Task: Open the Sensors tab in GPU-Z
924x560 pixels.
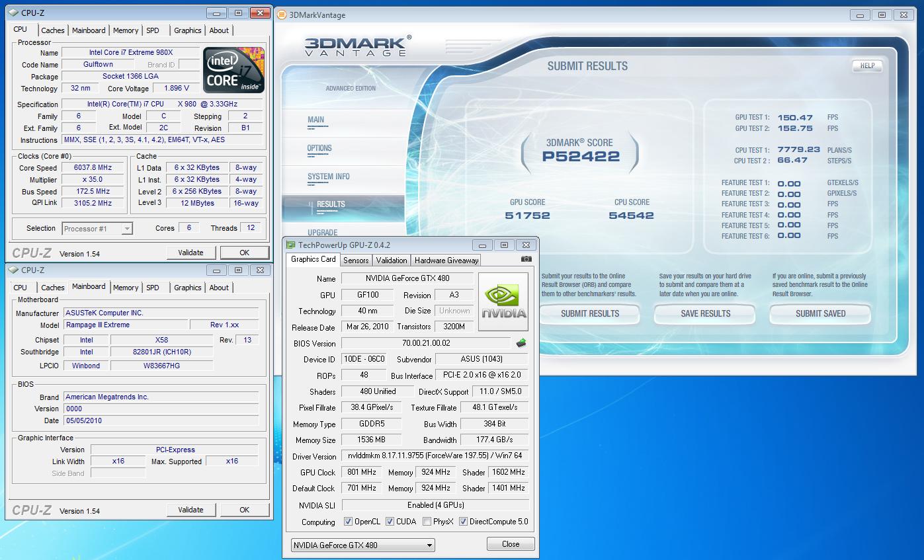Action: pos(356,260)
